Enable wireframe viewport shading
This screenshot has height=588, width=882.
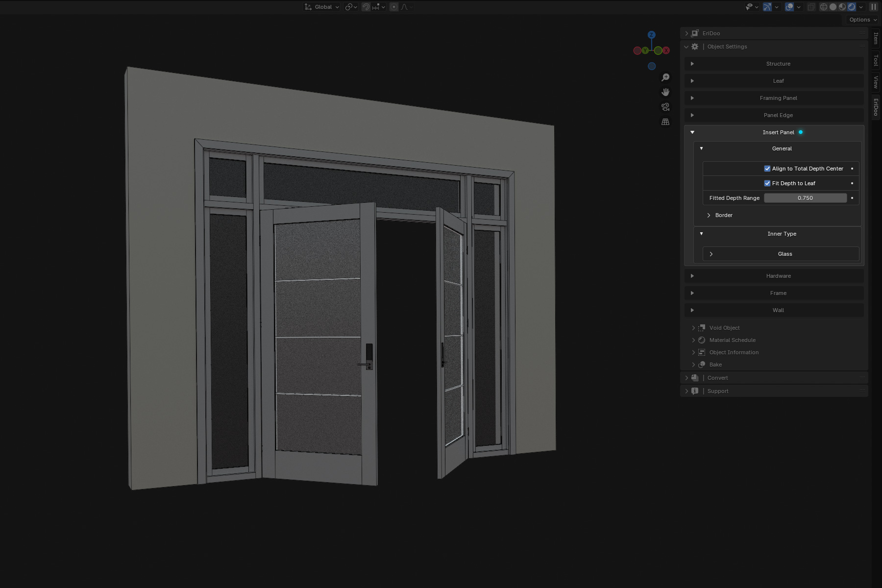pyautogui.click(x=824, y=7)
